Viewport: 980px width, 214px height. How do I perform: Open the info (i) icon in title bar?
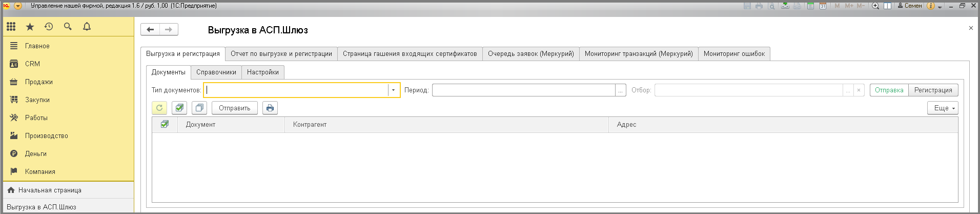(931, 6)
